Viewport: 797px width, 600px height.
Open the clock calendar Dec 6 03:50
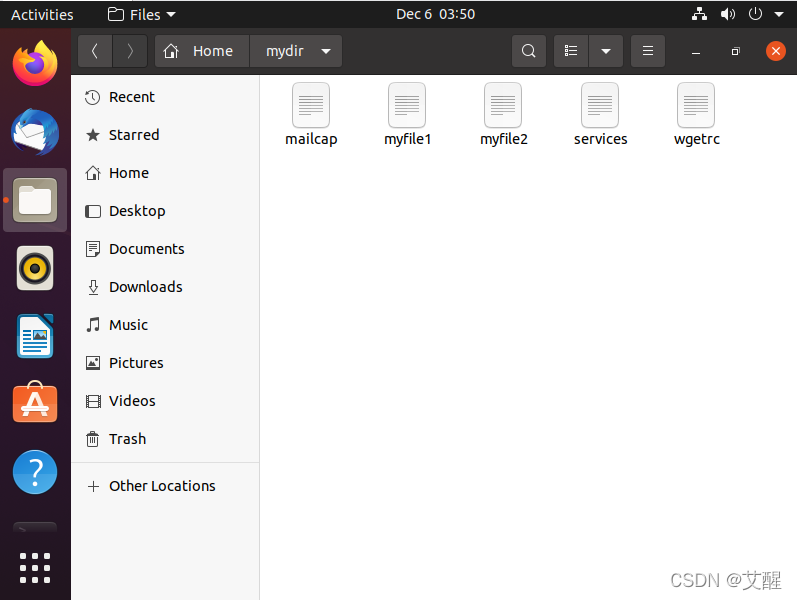click(436, 14)
